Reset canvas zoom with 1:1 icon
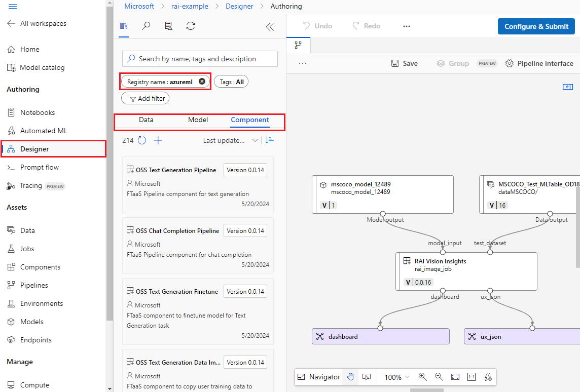580x392 pixels. click(471, 377)
